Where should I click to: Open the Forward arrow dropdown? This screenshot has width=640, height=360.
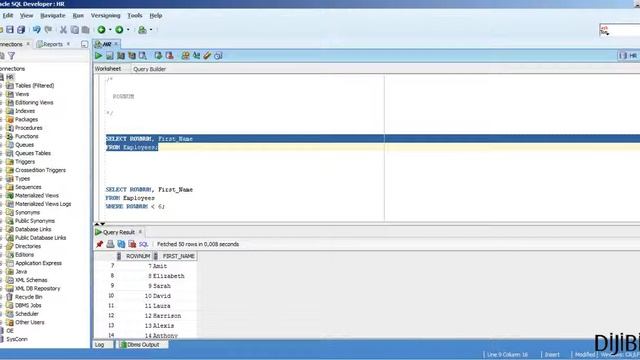coord(128,29)
